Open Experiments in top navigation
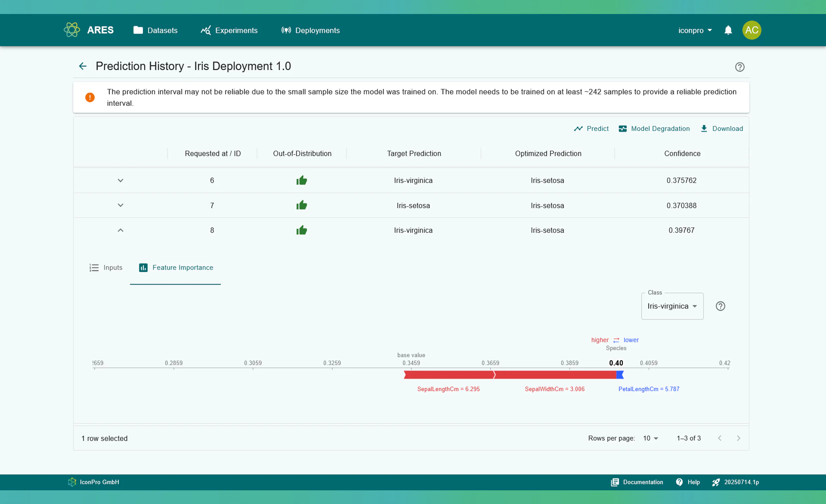 tap(229, 30)
